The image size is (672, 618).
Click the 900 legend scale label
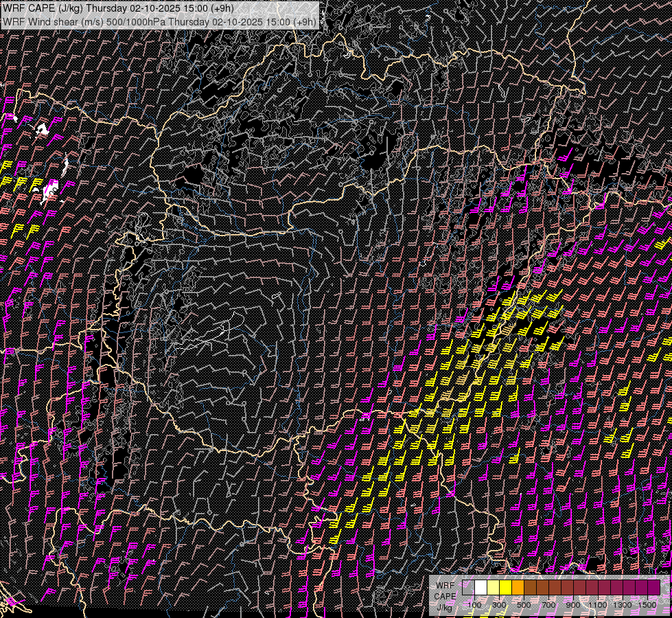tap(573, 605)
